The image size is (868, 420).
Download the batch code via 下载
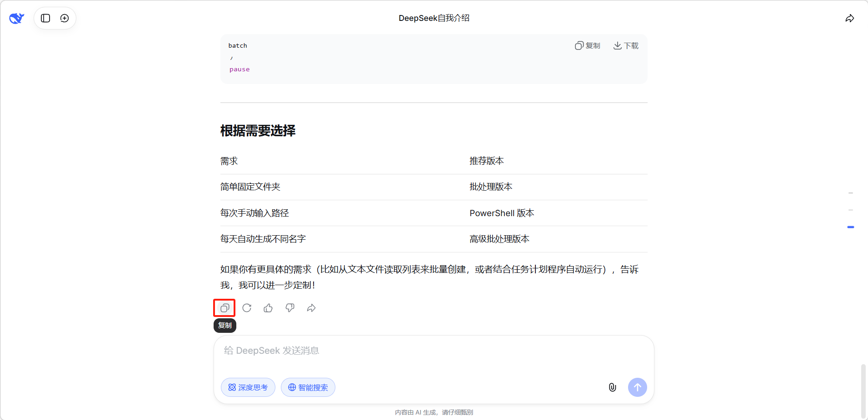coord(626,46)
